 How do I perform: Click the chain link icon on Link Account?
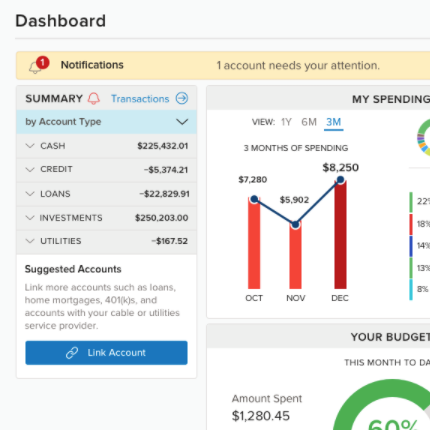click(x=72, y=353)
